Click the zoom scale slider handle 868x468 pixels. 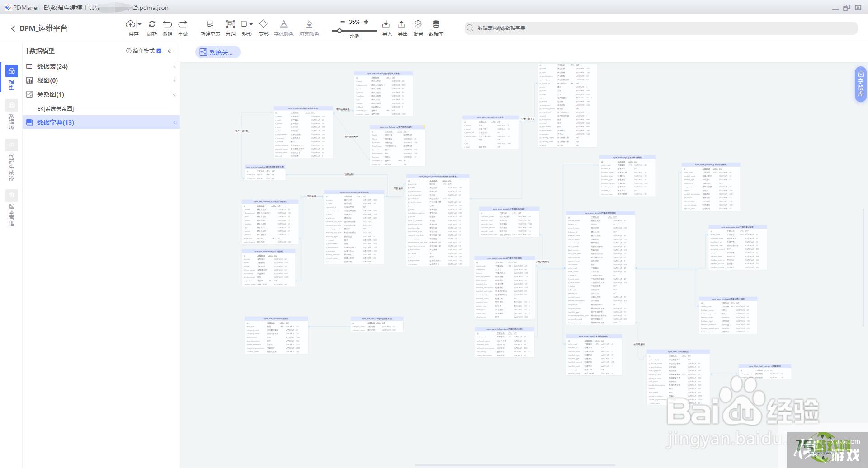(340, 31)
